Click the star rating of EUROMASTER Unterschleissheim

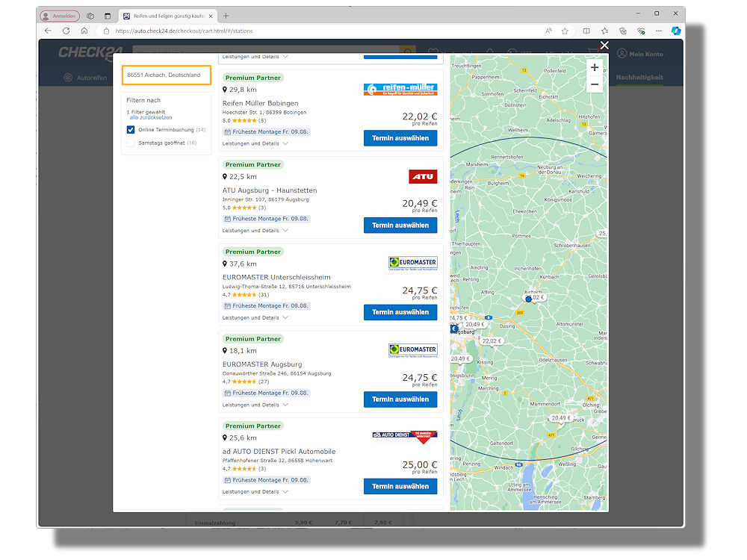tap(244, 295)
